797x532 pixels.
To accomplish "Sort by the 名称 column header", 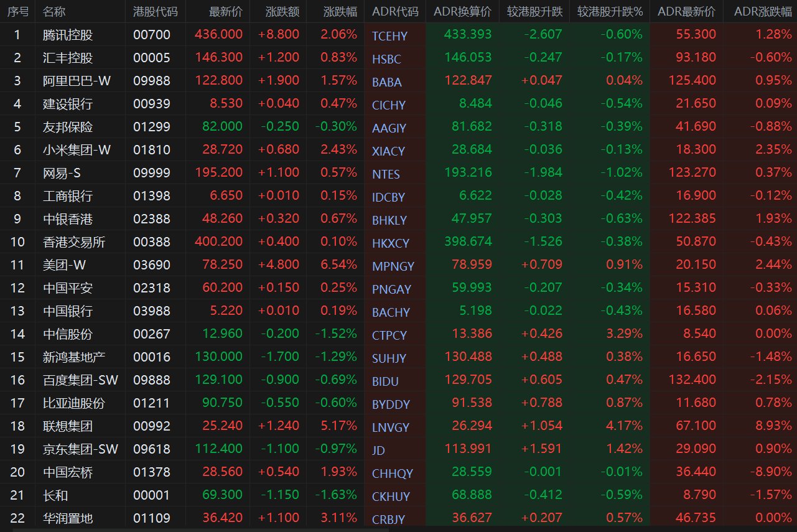I will coord(55,12).
